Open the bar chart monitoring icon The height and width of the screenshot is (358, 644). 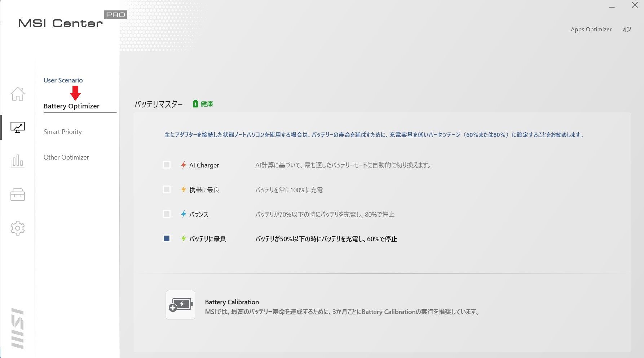(17, 161)
